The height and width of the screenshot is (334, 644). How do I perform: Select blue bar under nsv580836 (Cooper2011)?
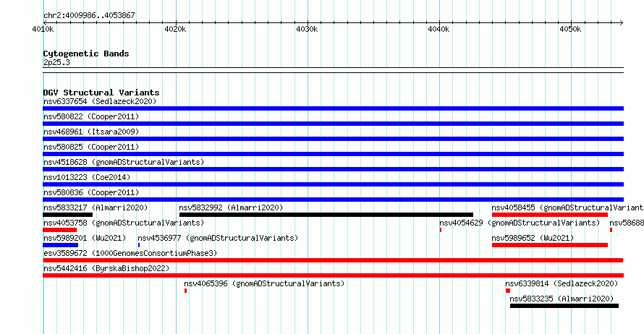click(x=333, y=200)
